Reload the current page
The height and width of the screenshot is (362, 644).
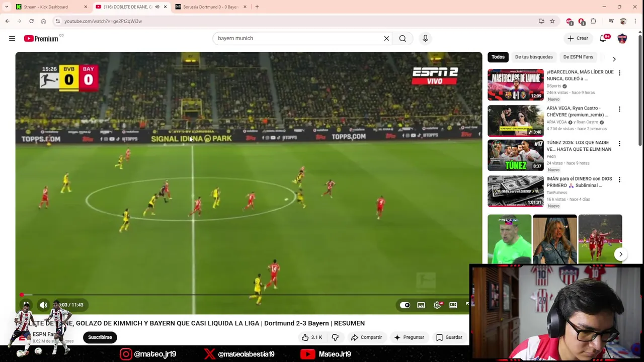tap(31, 21)
